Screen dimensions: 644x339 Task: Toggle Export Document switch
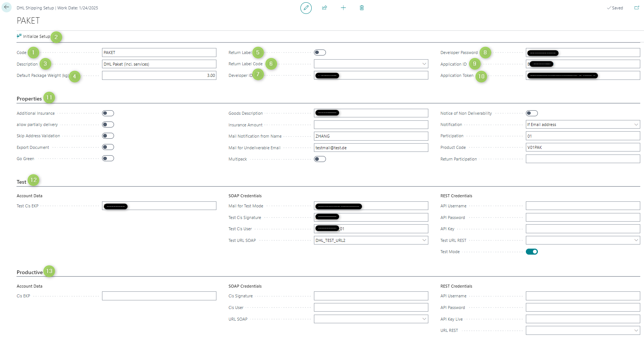click(108, 147)
